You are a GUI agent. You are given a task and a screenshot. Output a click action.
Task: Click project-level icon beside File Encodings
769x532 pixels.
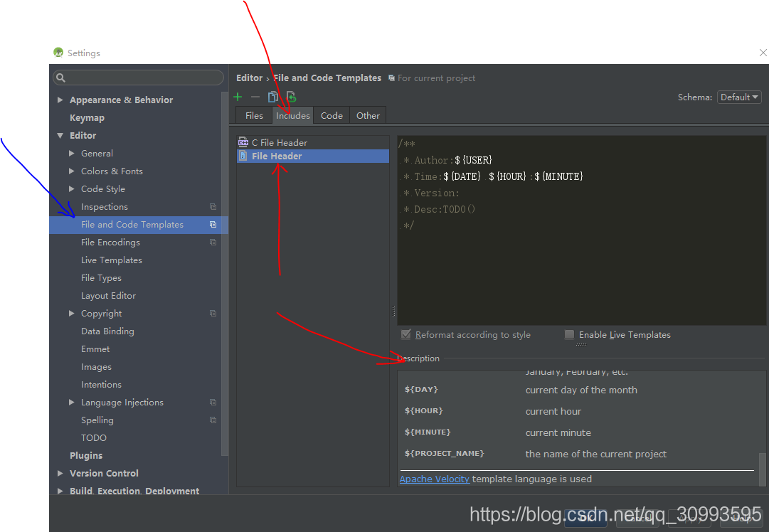(213, 243)
